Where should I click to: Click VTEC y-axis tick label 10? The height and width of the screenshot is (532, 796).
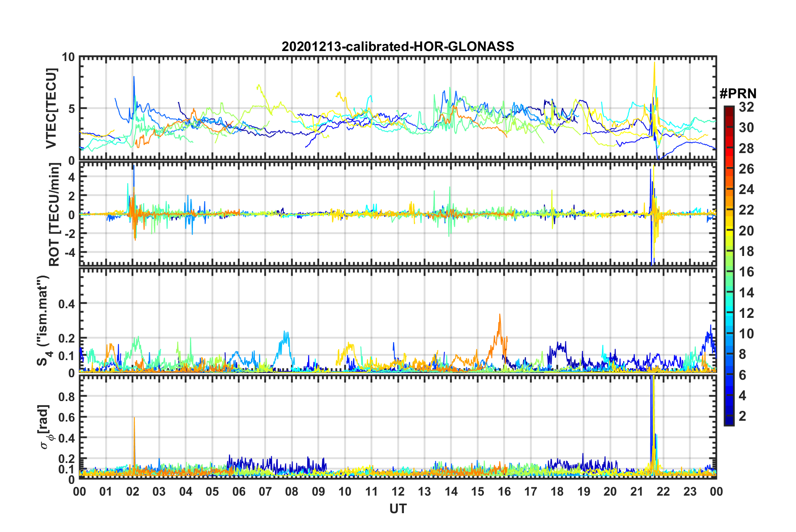tap(68, 57)
